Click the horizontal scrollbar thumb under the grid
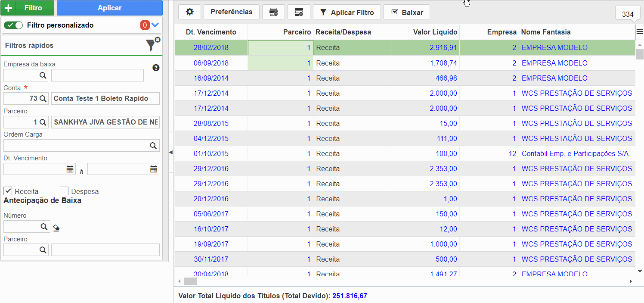The width and height of the screenshot is (644, 303). click(x=190, y=281)
